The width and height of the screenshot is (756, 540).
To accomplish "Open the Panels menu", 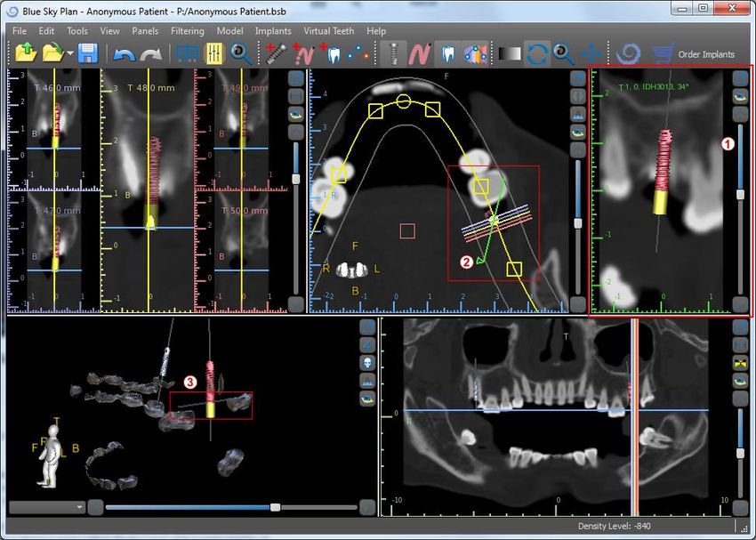I will [x=145, y=31].
